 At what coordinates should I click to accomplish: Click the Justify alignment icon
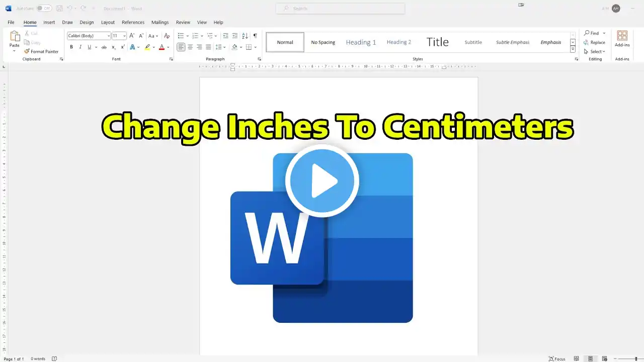click(x=208, y=47)
